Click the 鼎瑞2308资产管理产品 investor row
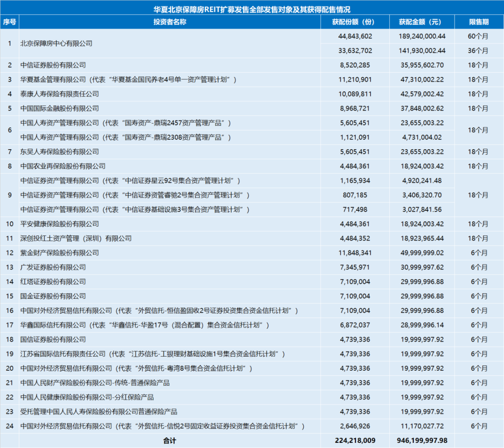The width and height of the screenshot is (504, 448). click(126, 138)
